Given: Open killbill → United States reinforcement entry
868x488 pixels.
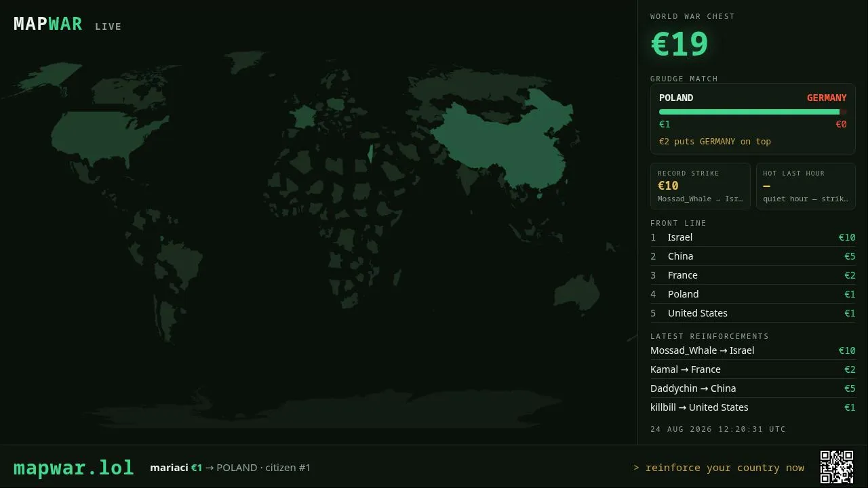Looking at the screenshot, I should pyautogui.click(x=753, y=407).
